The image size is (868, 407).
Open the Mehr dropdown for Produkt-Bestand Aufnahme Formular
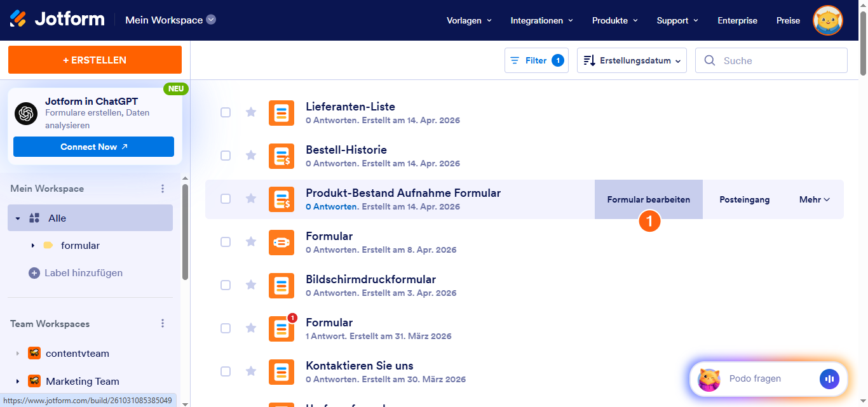tap(814, 199)
